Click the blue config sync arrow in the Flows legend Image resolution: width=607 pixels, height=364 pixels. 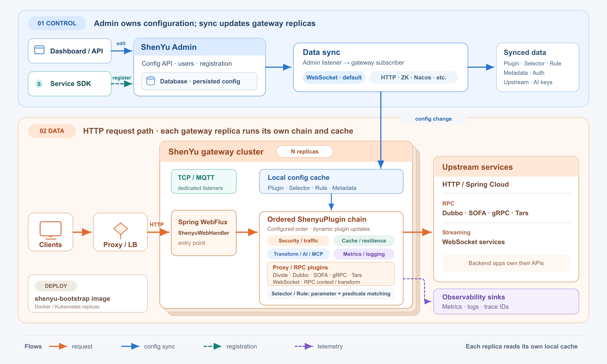tap(131, 346)
